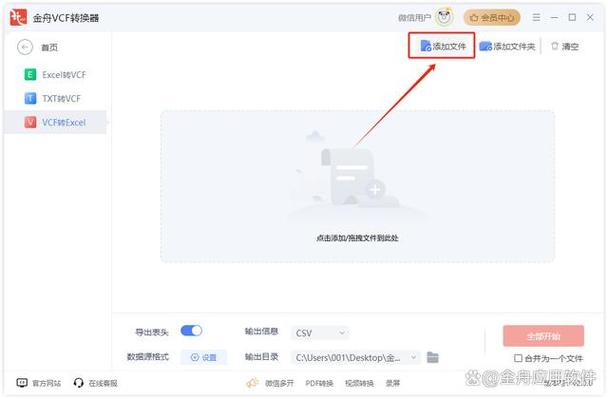Click the 全部开始 button
Image resolution: width=608 pixels, height=399 pixels.
[543, 336]
